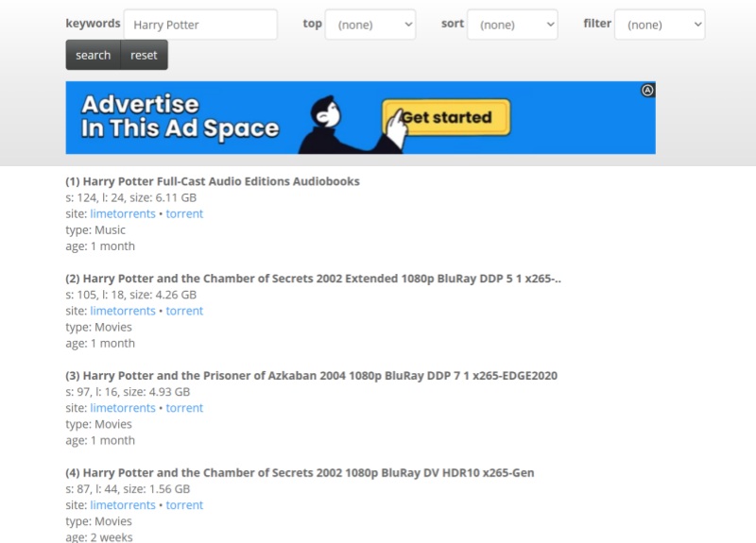The image size is (756, 543).
Task: Open torrent link for Chamber of Secrets Extended
Action: [x=184, y=311]
